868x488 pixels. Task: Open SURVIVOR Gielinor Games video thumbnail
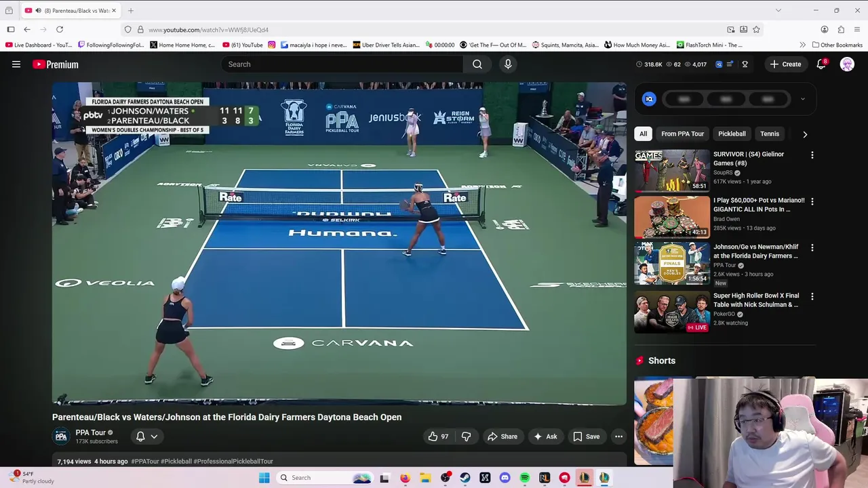coord(672,170)
